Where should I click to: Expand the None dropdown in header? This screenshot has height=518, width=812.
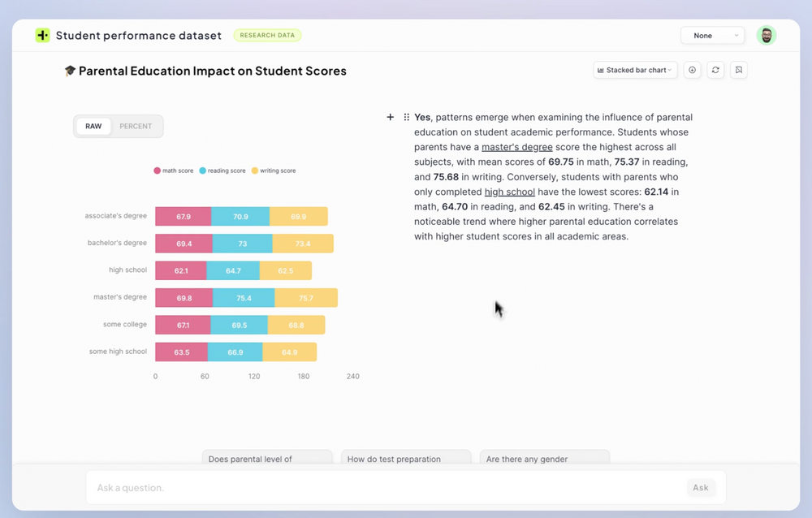(x=713, y=35)
